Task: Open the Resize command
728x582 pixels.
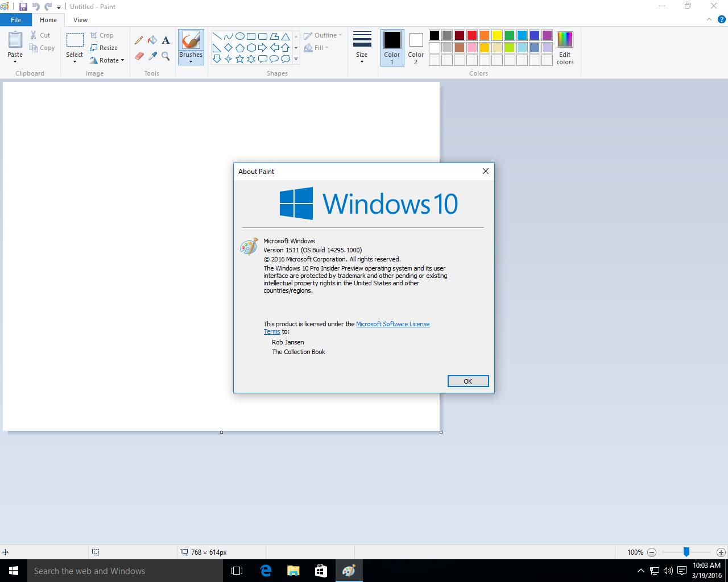Action: pyautogui.click(x=104, y=48)
